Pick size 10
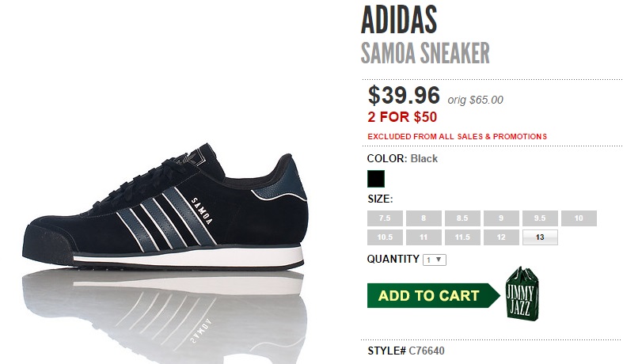 pos(579,218)
